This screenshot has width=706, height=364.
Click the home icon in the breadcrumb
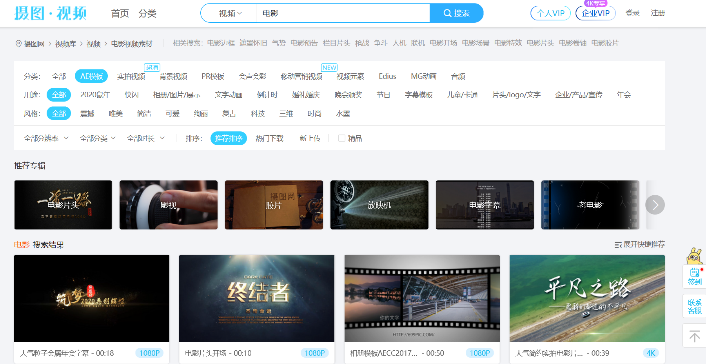[18, 43]
